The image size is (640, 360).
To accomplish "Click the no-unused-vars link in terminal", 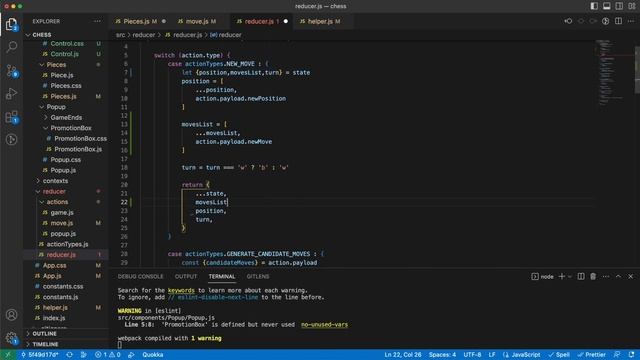I will tap(324, 324).
